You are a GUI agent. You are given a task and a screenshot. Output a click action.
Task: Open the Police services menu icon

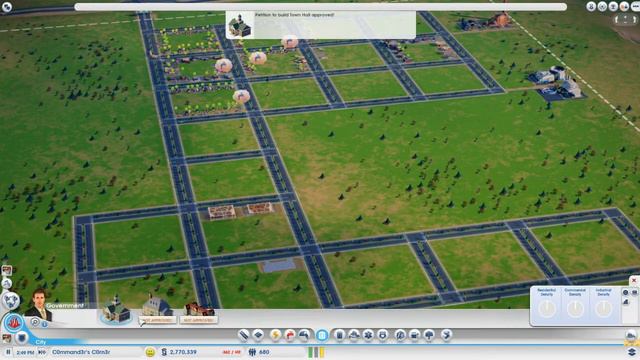pos(383,335)
